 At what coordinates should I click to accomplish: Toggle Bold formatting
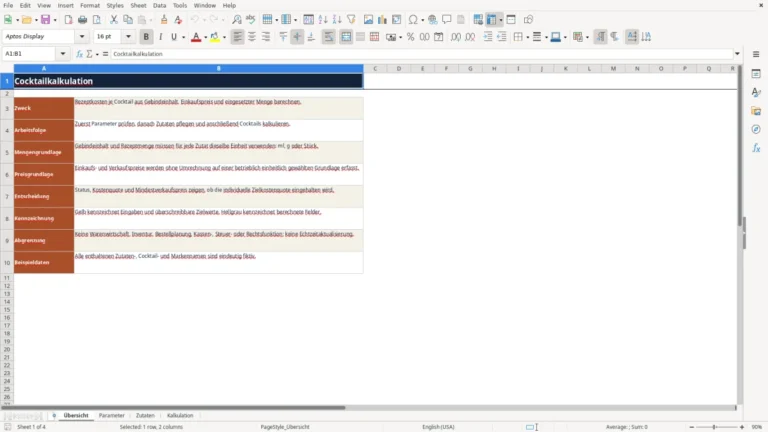click(x=146, y=37)
